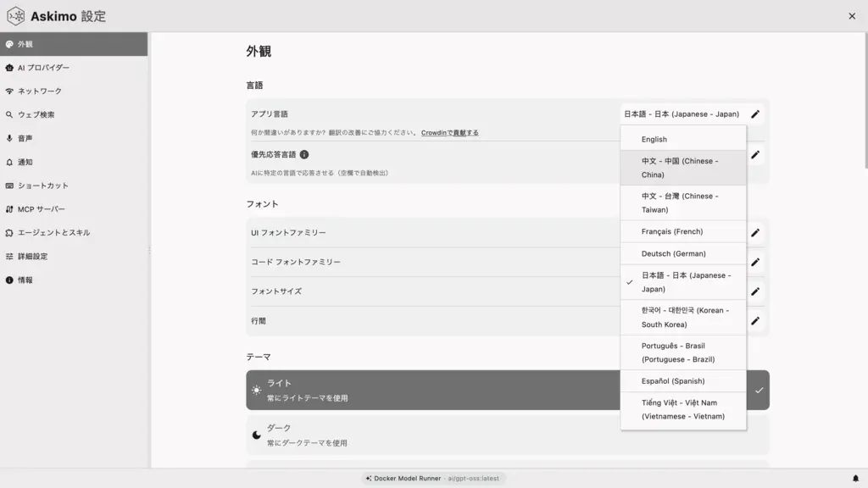Click the sparkle icon beside Docker Model Runner

pyautogui.click(x=368, y=479)
